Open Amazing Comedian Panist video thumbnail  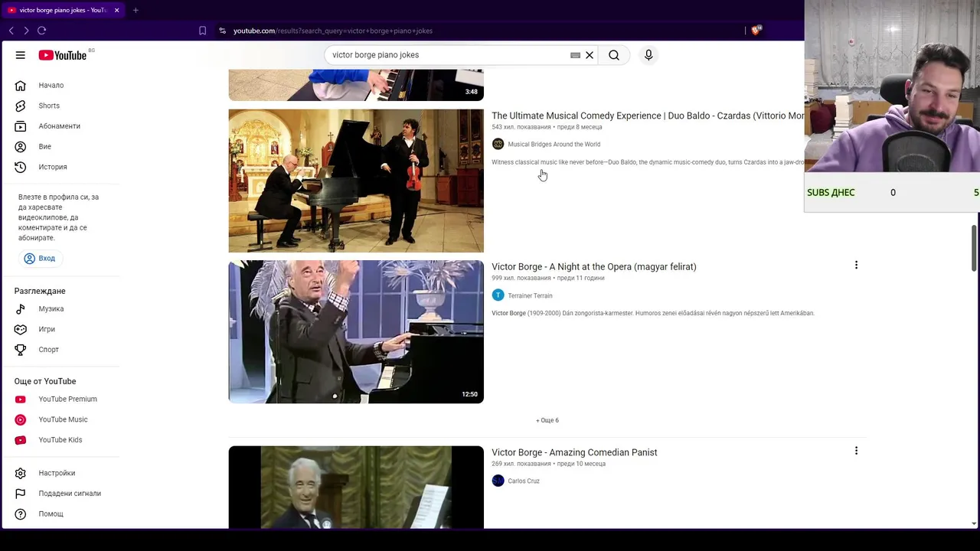tap(356, 487)
